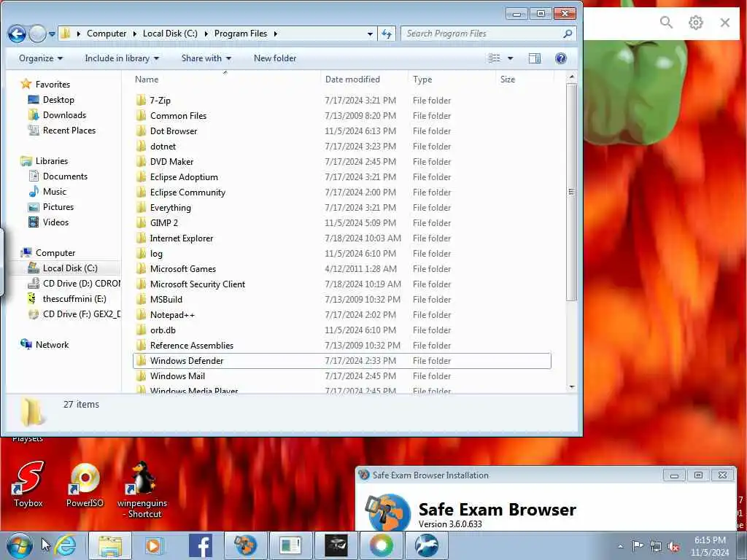Open winpenguins Shortcut on desktop
The width and height of the screenshot is (747, 560).
coord(142,489)
